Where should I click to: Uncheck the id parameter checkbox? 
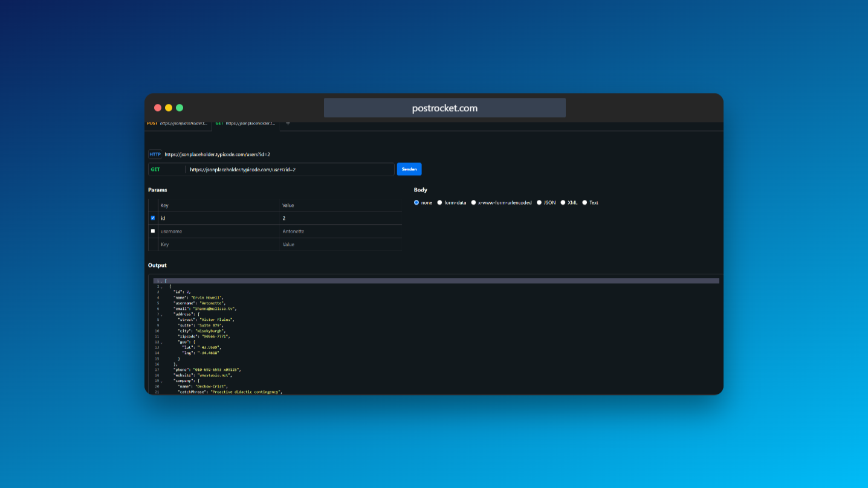pyautogui.click(x=153, y=218)
